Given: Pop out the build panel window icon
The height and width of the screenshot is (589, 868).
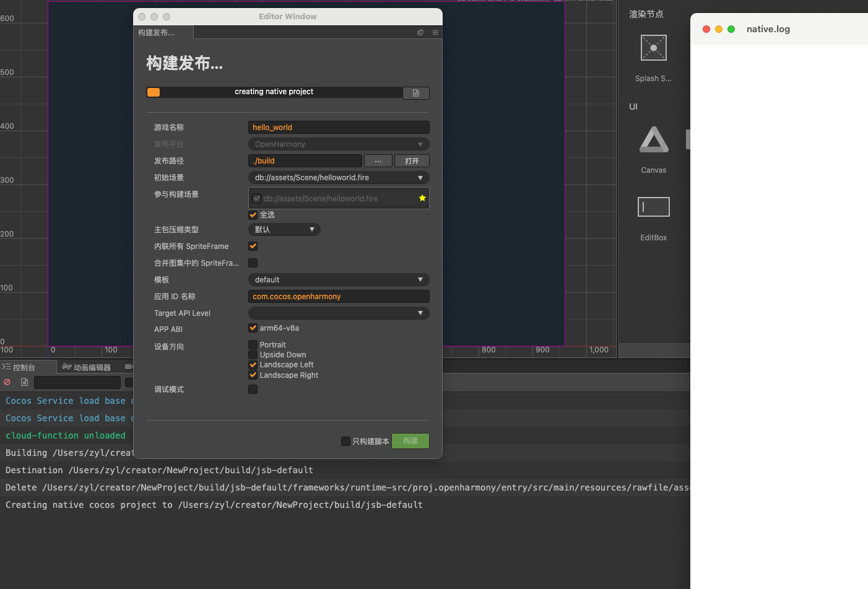Looking at the screenshot, I should [420, 33].
